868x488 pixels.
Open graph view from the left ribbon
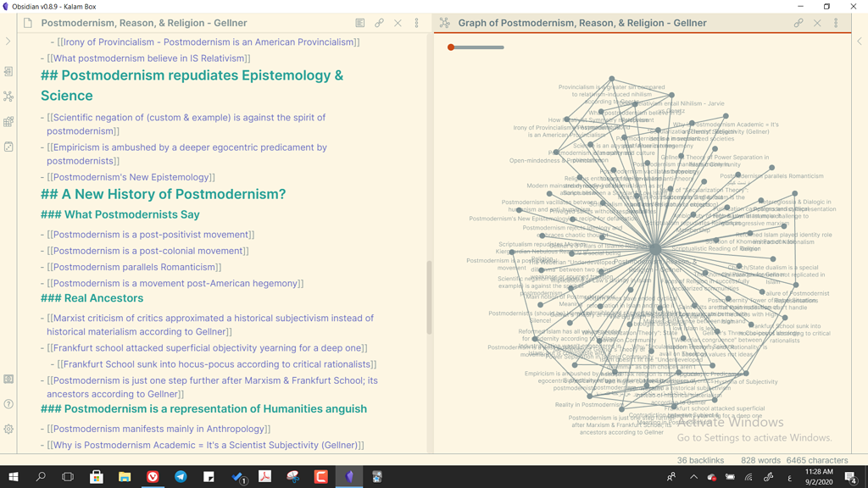pos(10,96)
